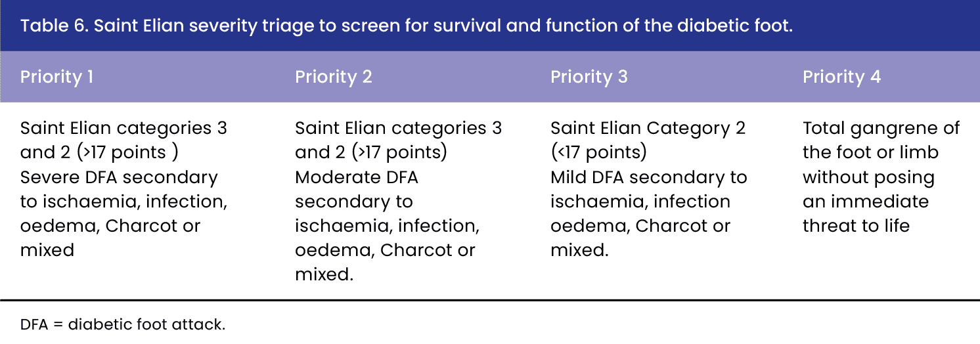Click the 'Mild DFA secondary to' line
The width and height of the screenshot is (980, 344).
[x=649, y=177]
